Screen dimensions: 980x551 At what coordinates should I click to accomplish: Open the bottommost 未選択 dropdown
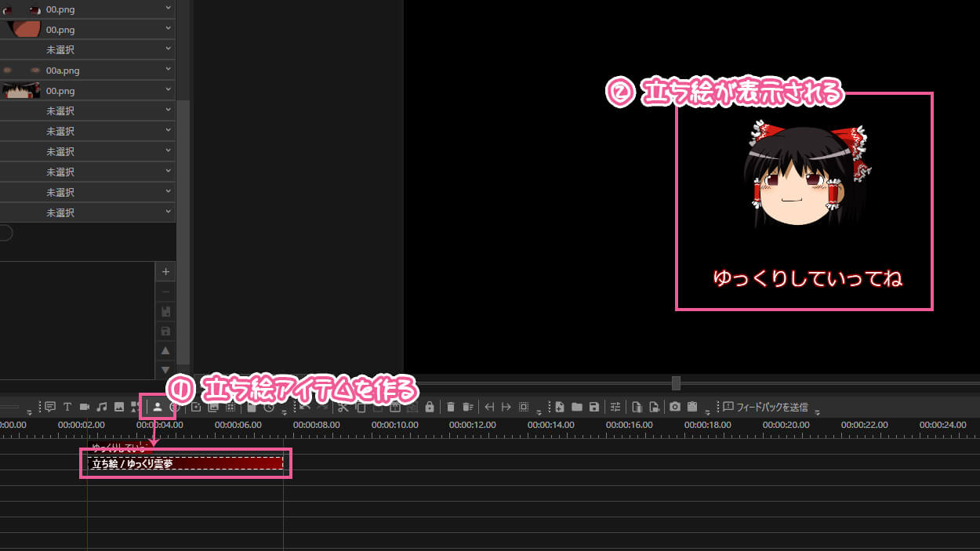point(169,212)
